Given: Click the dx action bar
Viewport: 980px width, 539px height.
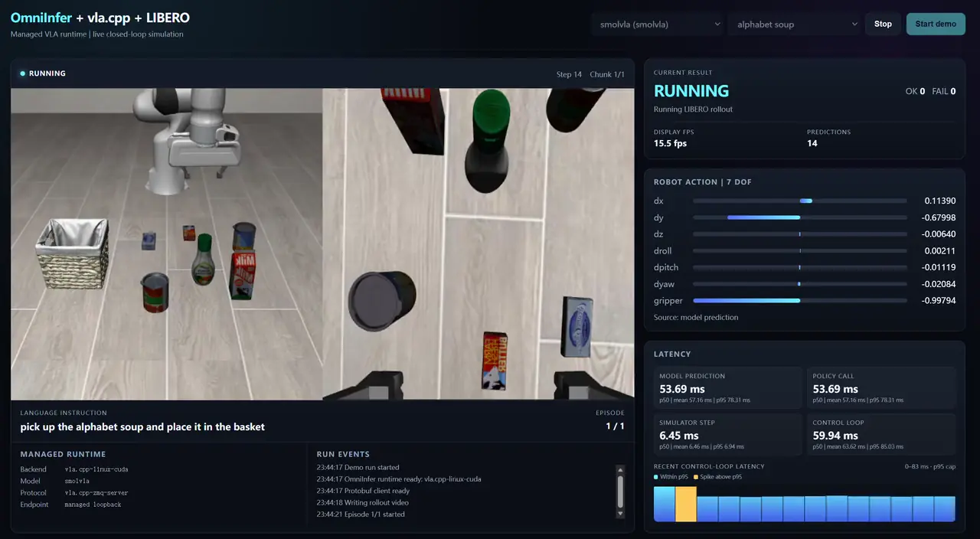Looking at the screenshot, I should click(x=800, y=201).
